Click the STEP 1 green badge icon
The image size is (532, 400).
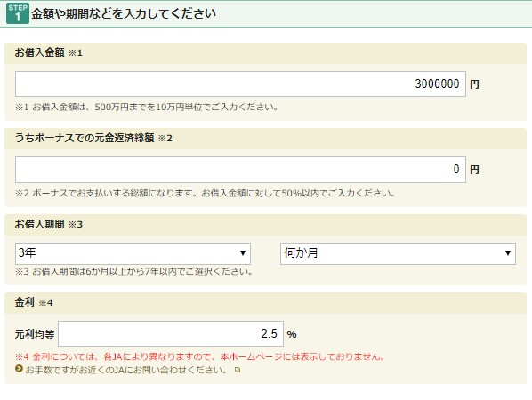(18, 13)
